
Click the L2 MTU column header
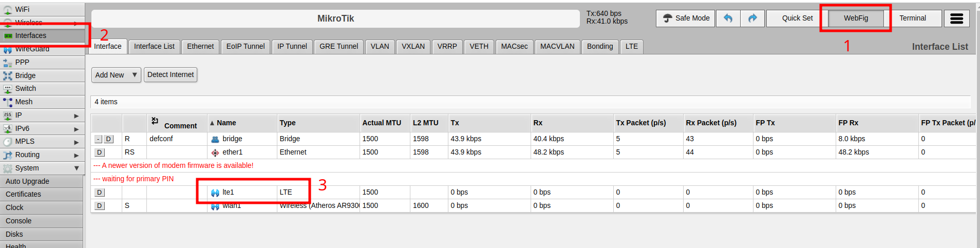click(429, 123)
